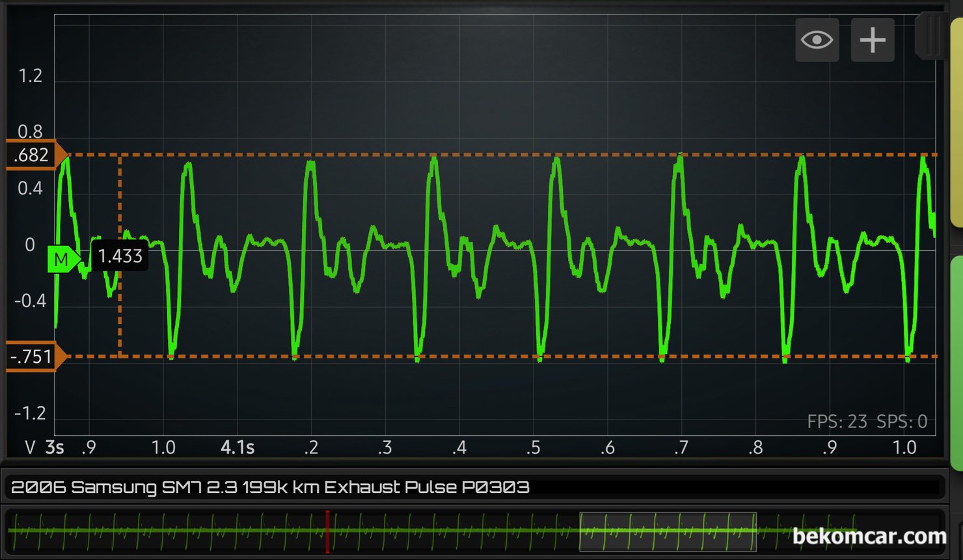Image resolution: width=963 pixels, height=560 pixels.
Task: Select the lower -.751 voltage cursor marker
Action: pyautogui.click(x=34, y=356)
